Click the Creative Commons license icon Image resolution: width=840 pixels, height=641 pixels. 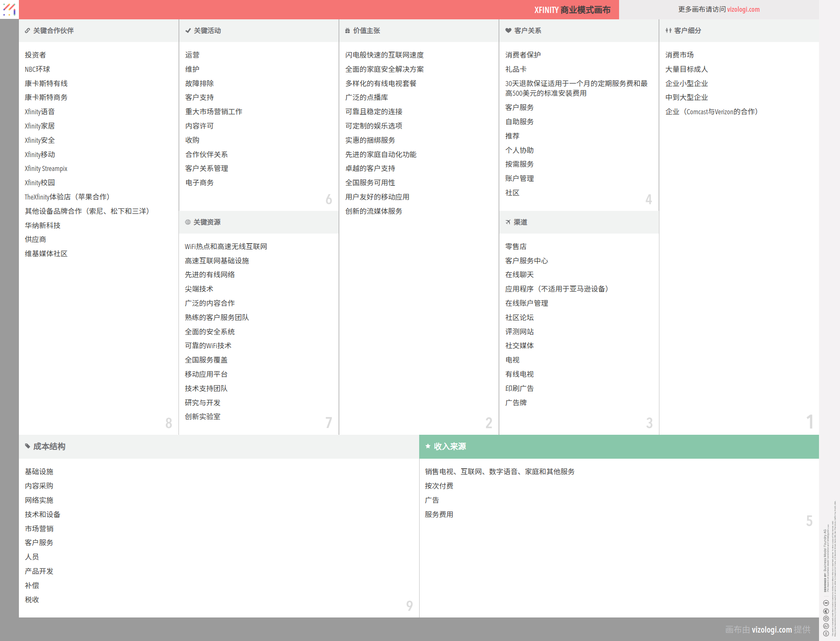(x=826, y=633)
